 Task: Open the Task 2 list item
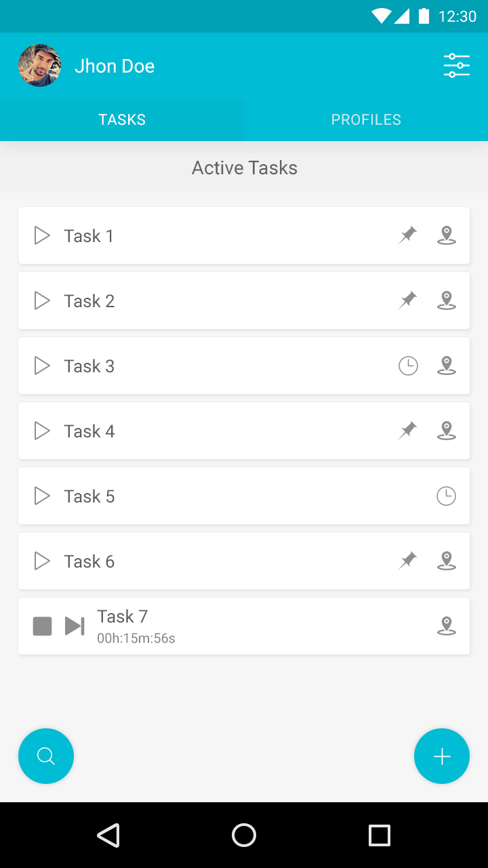[224, 300]
